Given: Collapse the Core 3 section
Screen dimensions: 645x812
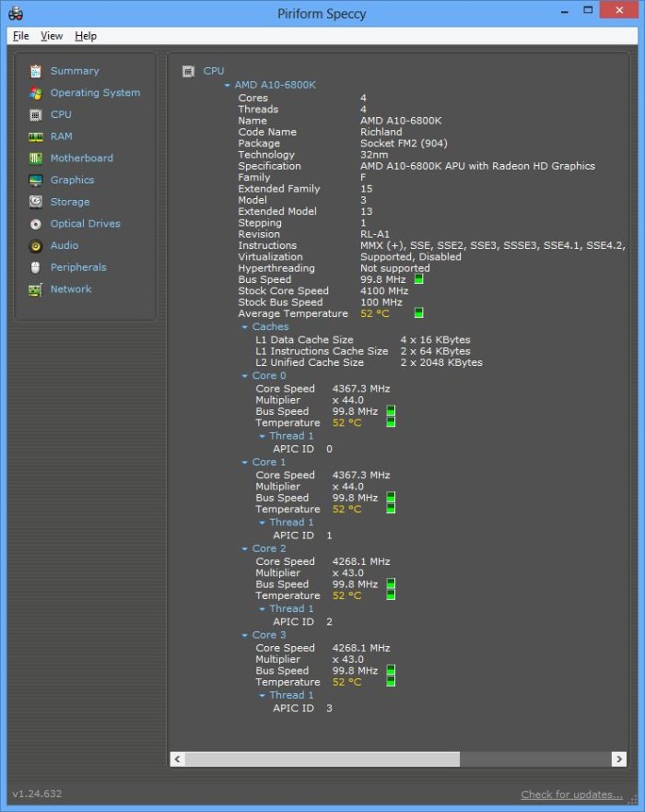Looking at the screenshot, I should [244, 635].
